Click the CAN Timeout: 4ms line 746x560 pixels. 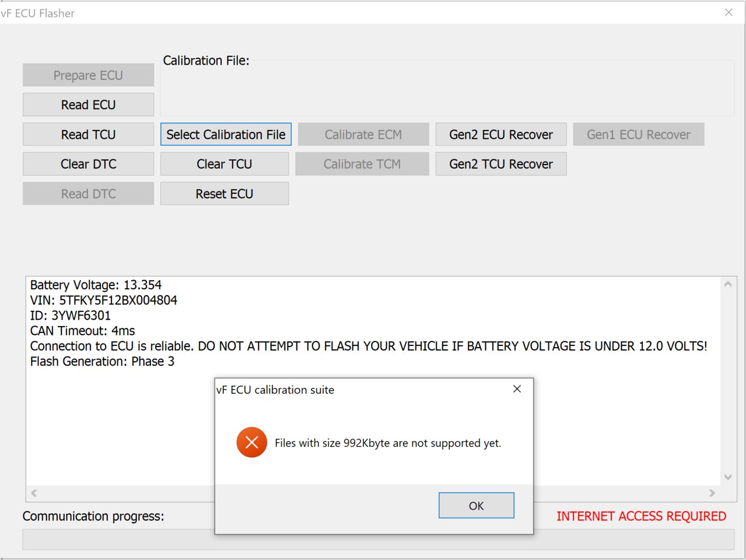[x=82, y=331]
